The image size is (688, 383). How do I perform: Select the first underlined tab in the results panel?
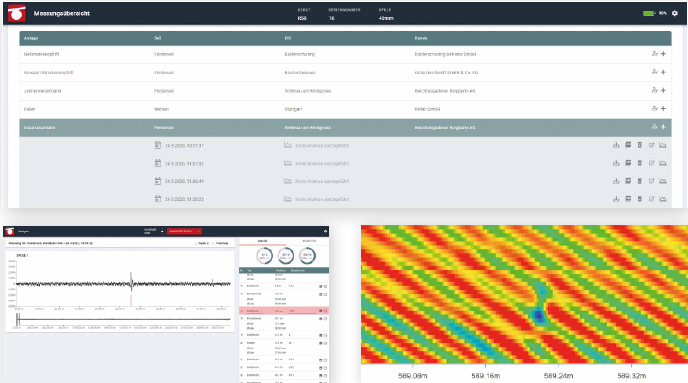(262, 241)
